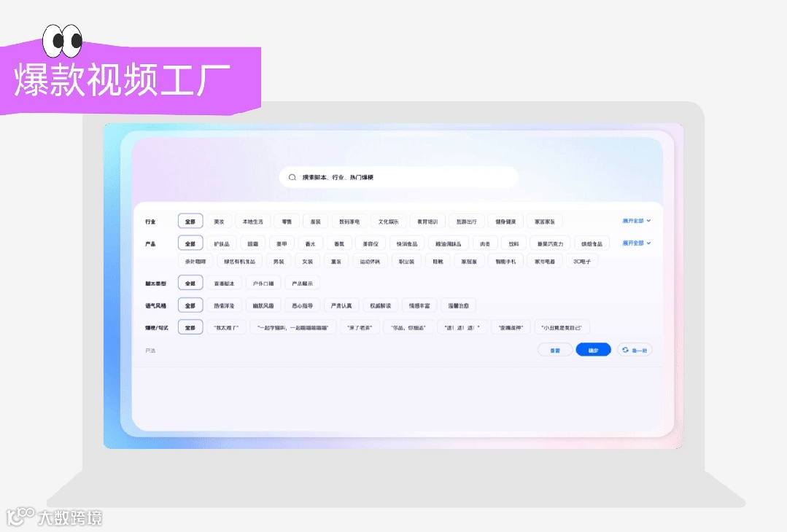The width and height of the screenshot is (787, 532).
Task: Expand 展开全部 for the 产品 row
Action: point(634,243)
